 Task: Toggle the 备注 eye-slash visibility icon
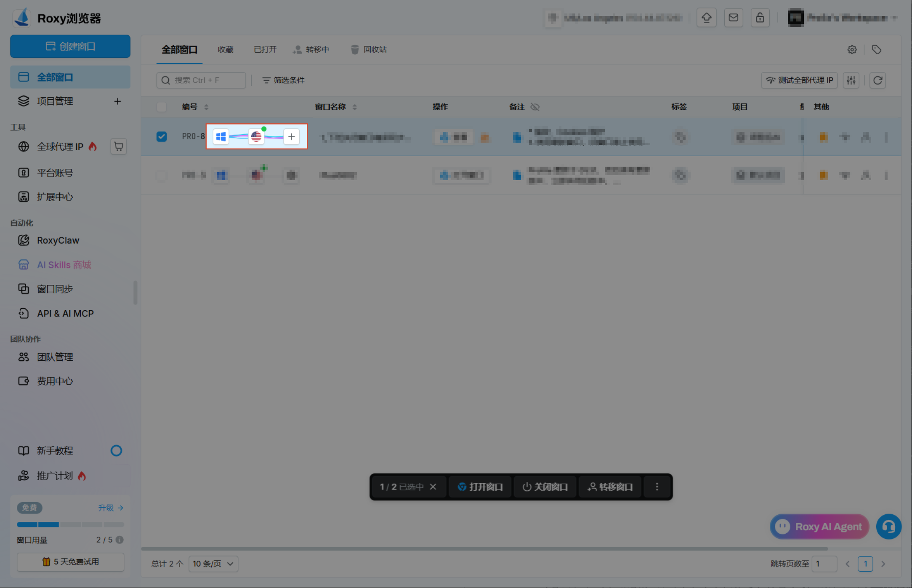pos(535,107)
